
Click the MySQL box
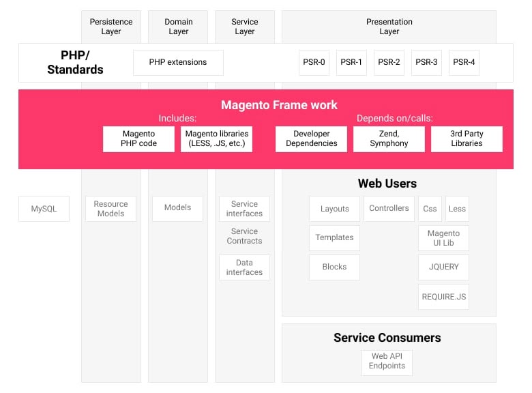pos(44,209)
